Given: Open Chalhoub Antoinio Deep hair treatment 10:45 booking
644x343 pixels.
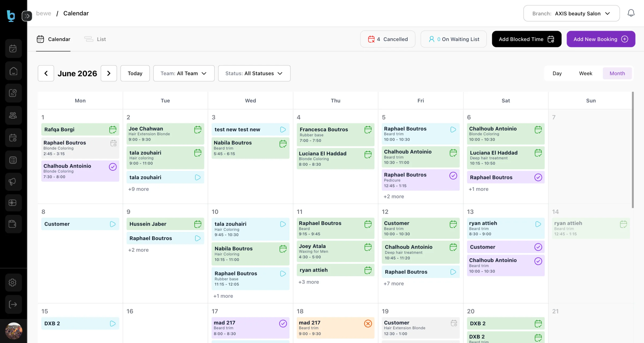Looking at the screenshot, I should point(420,252).
